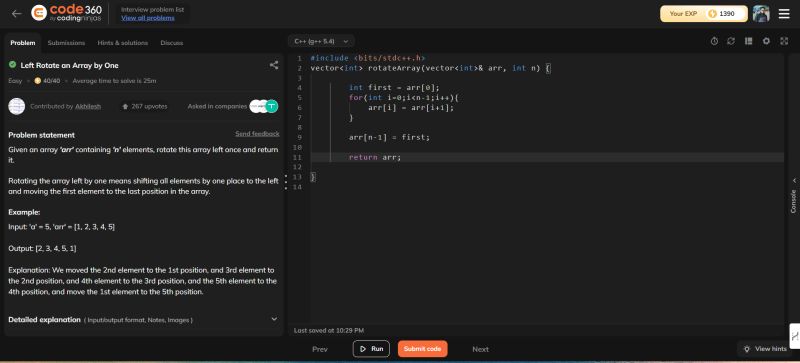Click the 'Asked in companies' label
Viewport: 800px width, 363px height.
tap(217, 107)
